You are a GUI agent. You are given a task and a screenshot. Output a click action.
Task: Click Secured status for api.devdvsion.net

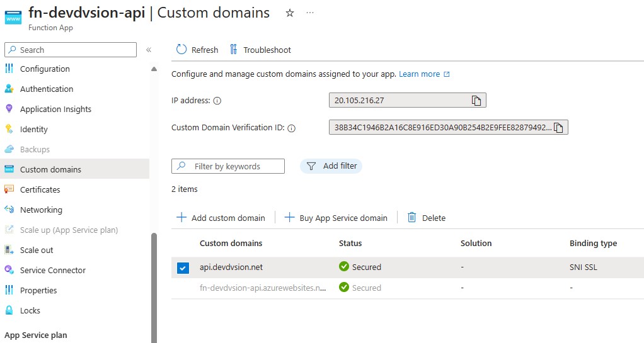pyautogui.click(x=360, y=267)
